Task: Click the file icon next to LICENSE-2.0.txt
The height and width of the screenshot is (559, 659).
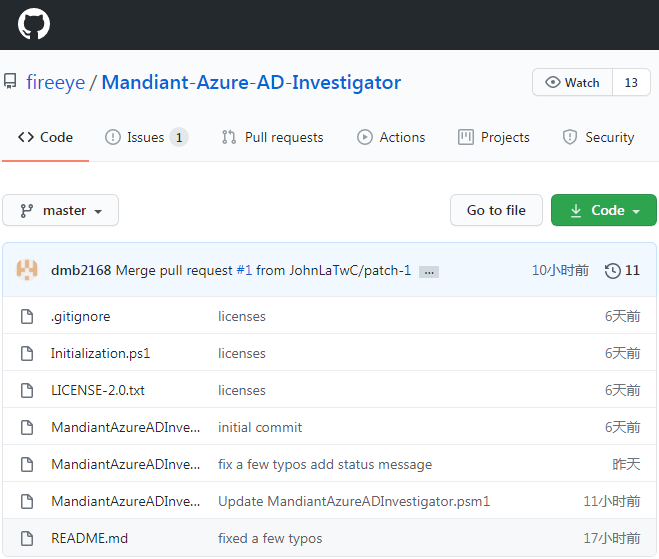Action: point(28,391)
